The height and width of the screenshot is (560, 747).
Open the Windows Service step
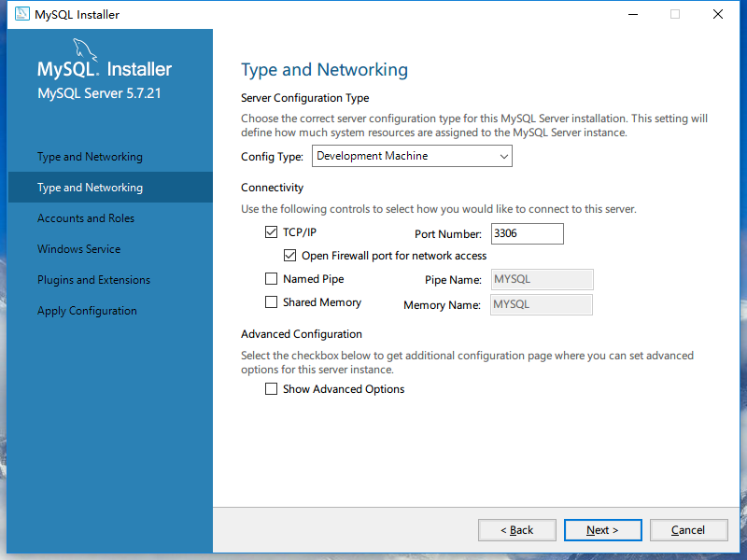(79, 249)
